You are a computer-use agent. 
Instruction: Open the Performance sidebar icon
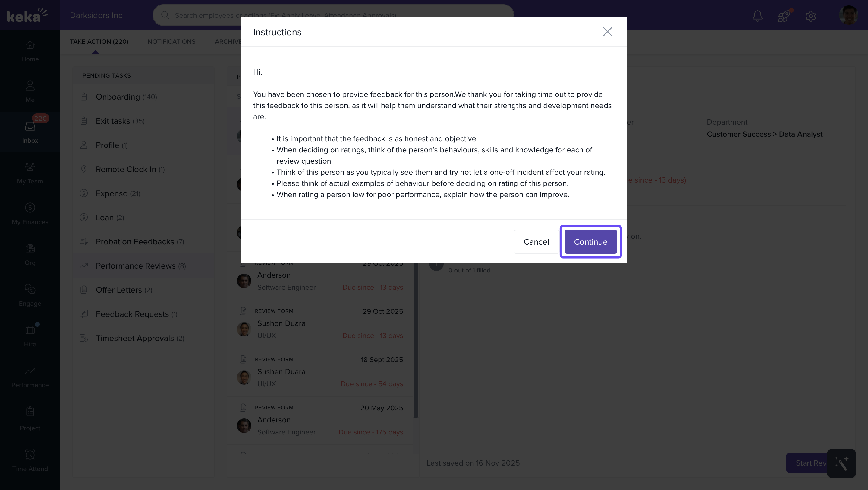click(30, 376)
